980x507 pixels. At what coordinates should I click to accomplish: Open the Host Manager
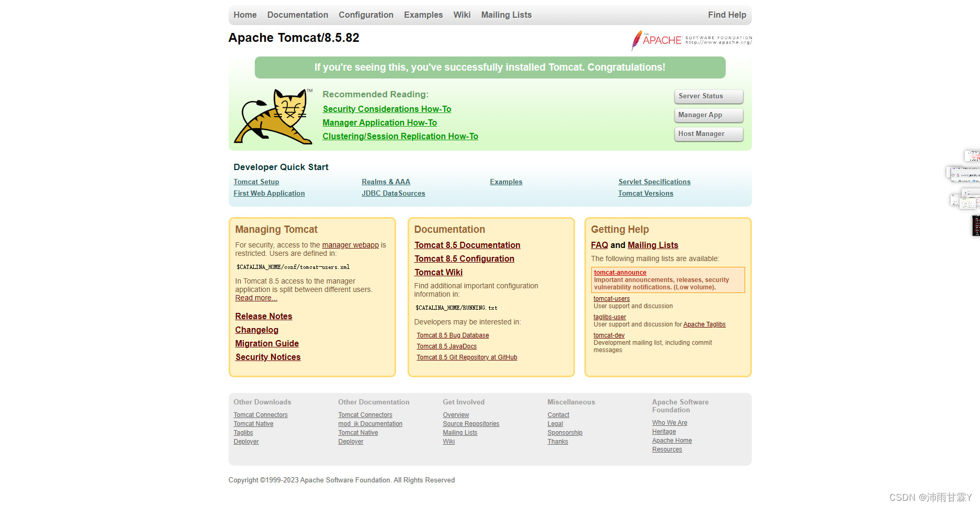point(708,134)
